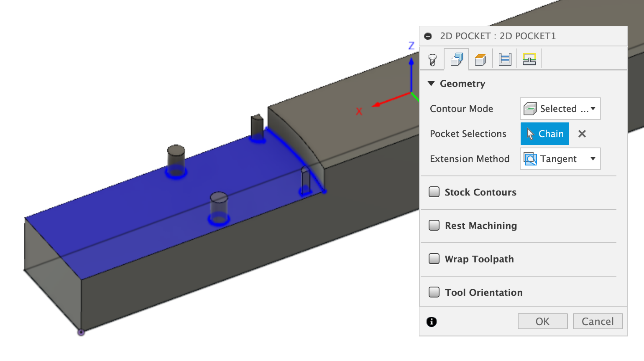This screenshot has height=361, width=644.
Task: Enable the Stock Contours checkbox
Action: click(x=434, y=192)
